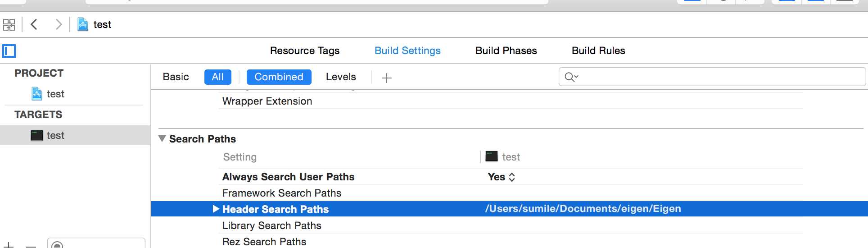Click the build settings search field

click(712, 77)
